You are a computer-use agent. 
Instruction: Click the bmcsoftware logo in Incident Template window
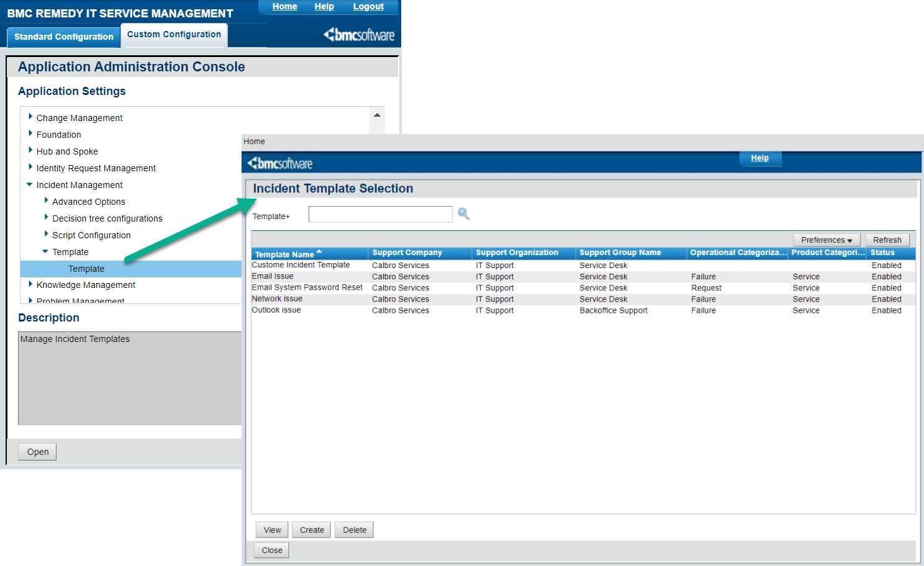280,163
